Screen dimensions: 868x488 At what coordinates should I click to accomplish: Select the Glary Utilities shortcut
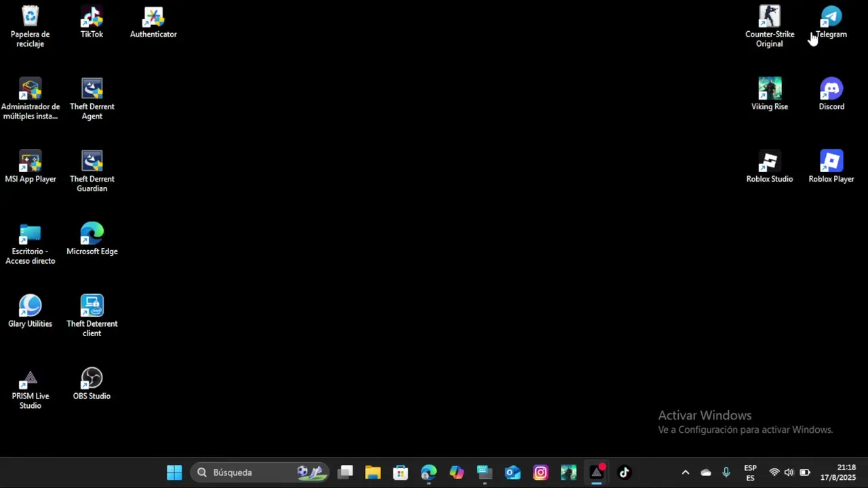coord(30,312)
